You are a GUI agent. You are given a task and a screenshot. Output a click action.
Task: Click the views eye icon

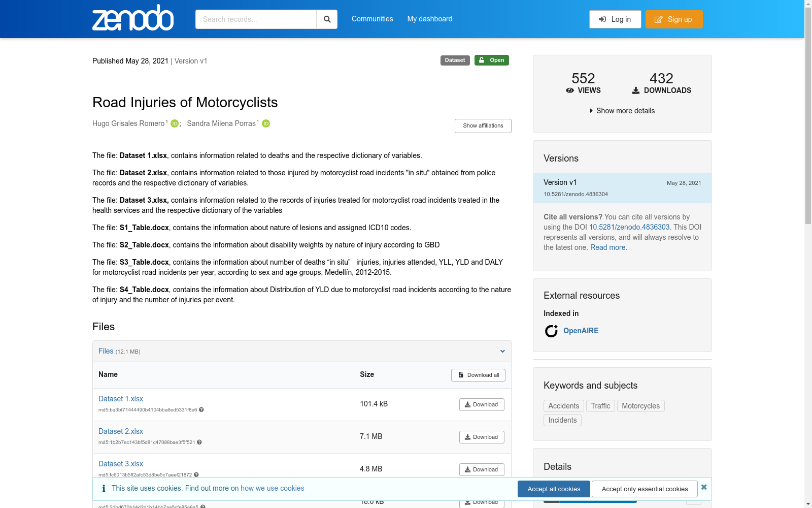pos(570,90)
